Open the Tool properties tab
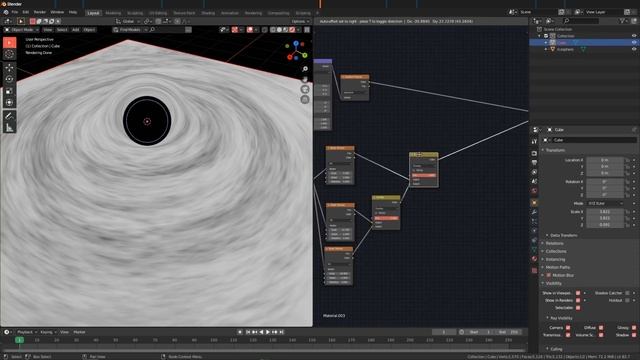The image size is (640, 360). (534, 141)
